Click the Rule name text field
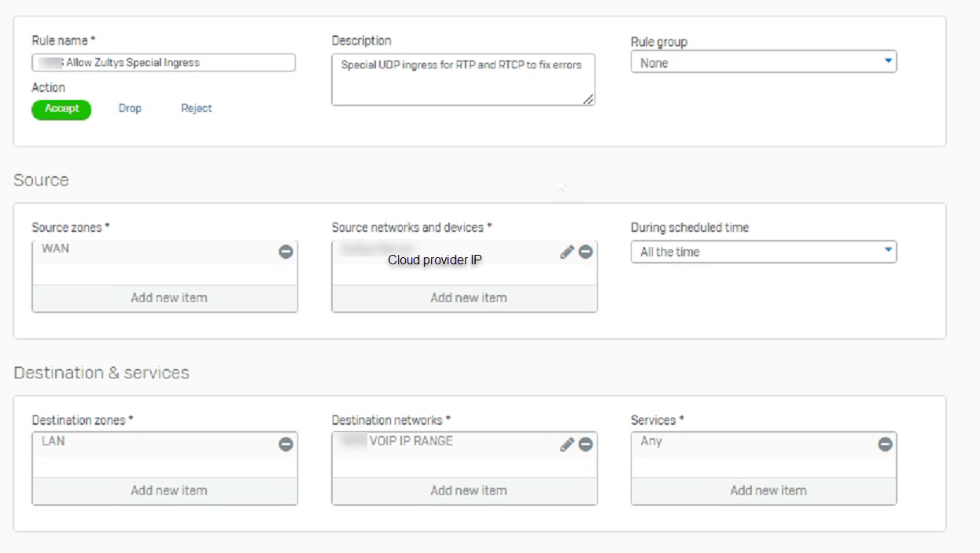The height and width of the screenshot is (553, 980). [x=164, y=63]
